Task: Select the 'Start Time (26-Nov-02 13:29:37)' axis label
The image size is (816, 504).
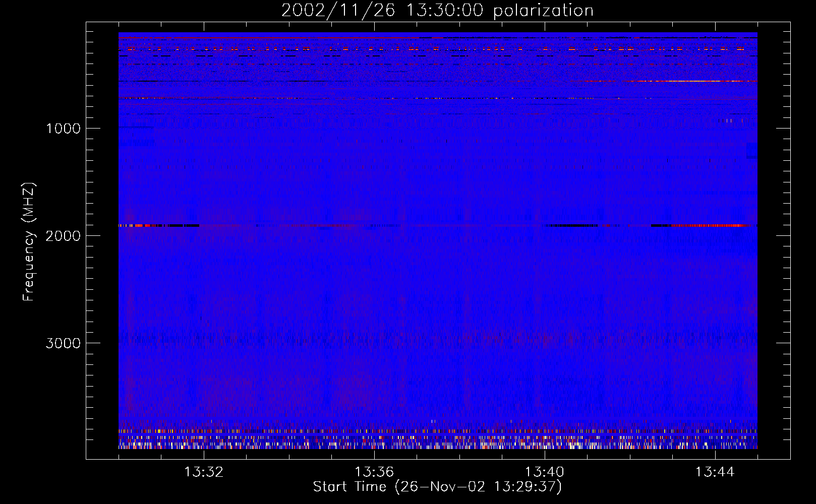Action: (x=437, y=487)
